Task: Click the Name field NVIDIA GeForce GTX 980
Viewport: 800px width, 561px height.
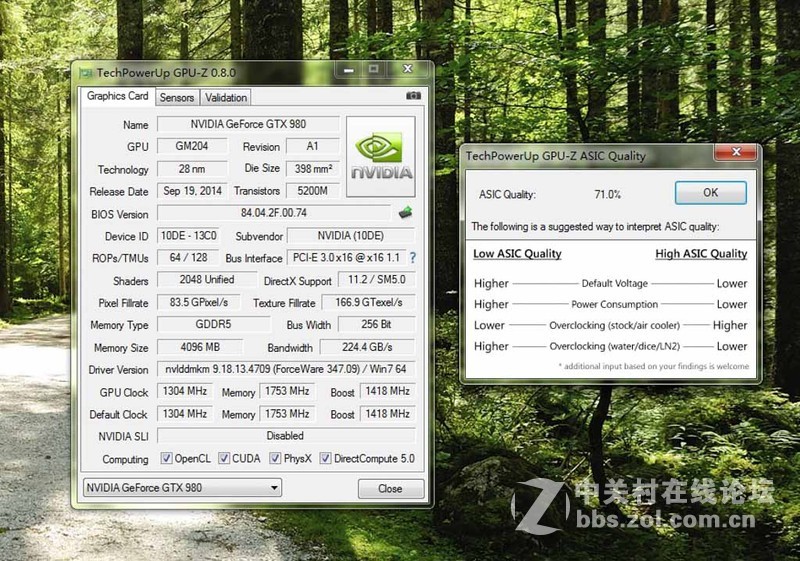Action: point(248,124)
